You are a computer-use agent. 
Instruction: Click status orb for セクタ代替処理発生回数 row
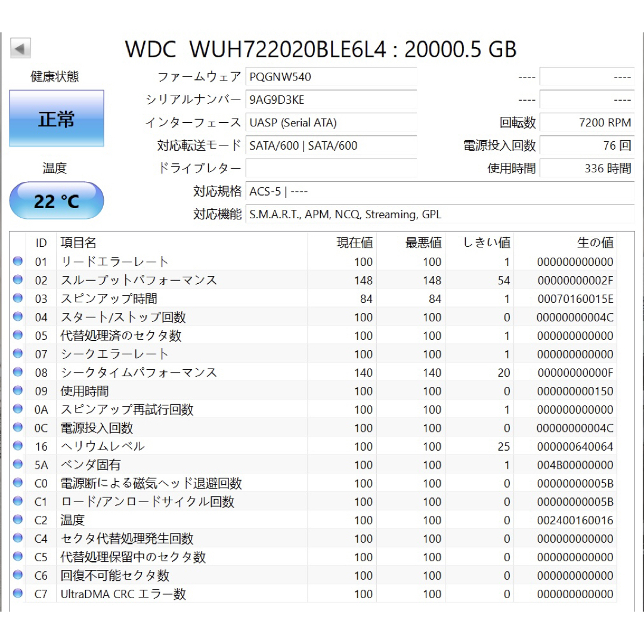(x=18, y=538)
